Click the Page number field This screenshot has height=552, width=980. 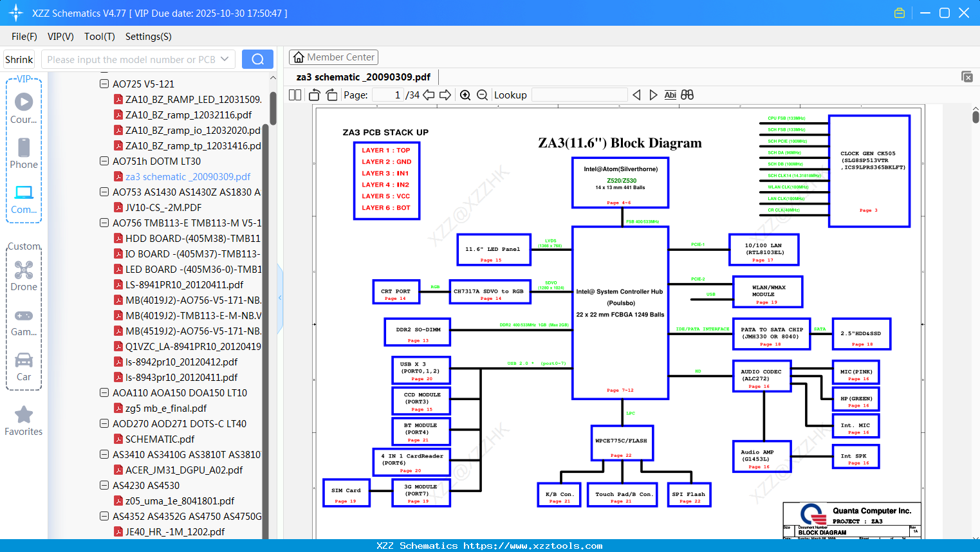[388, 95]
